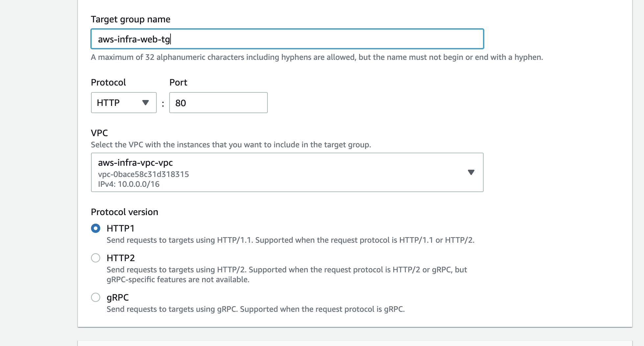Select the HTTP1 radio button
The height and width of the screenshot is (346, 644).
pyautogui.click(x=96, y=228)
